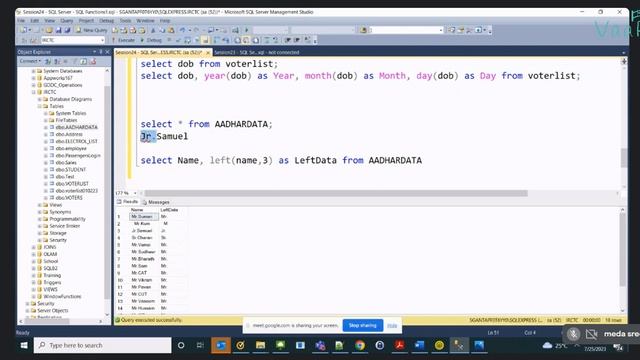Screen dimensions: 640x360
Task: Turn on camera in Meet overlay
Action: 591,334
